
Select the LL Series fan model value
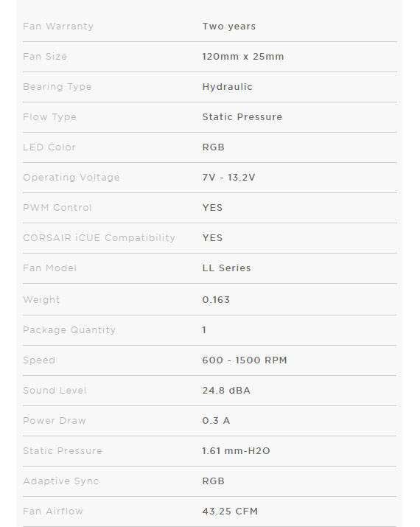coord(226,268)
